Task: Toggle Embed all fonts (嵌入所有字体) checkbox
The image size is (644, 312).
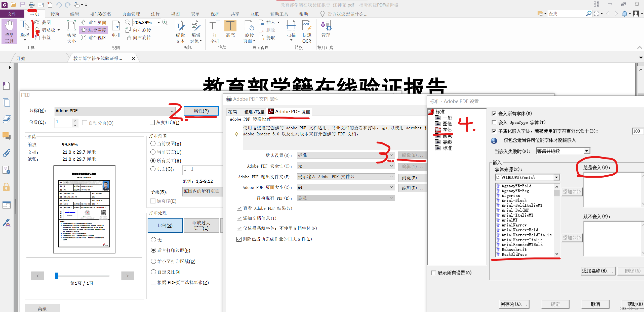Action: tap(494, 114)
